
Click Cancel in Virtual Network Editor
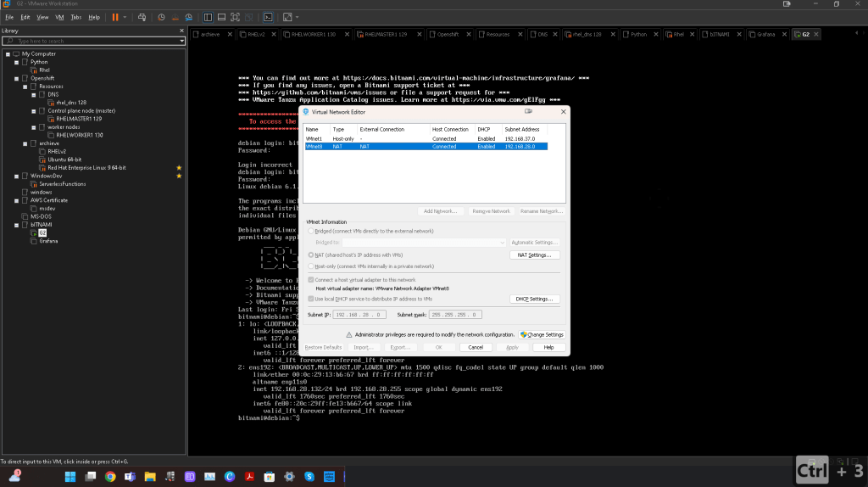(476, 347)
